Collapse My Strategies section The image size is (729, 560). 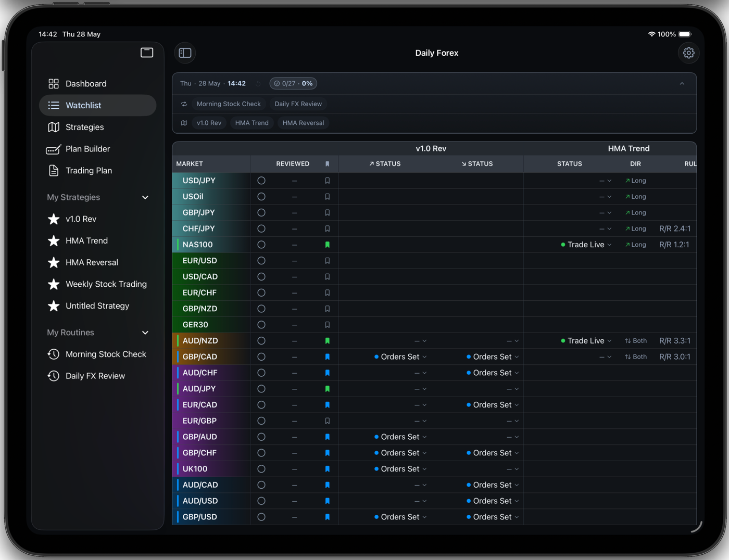point(145,198)
